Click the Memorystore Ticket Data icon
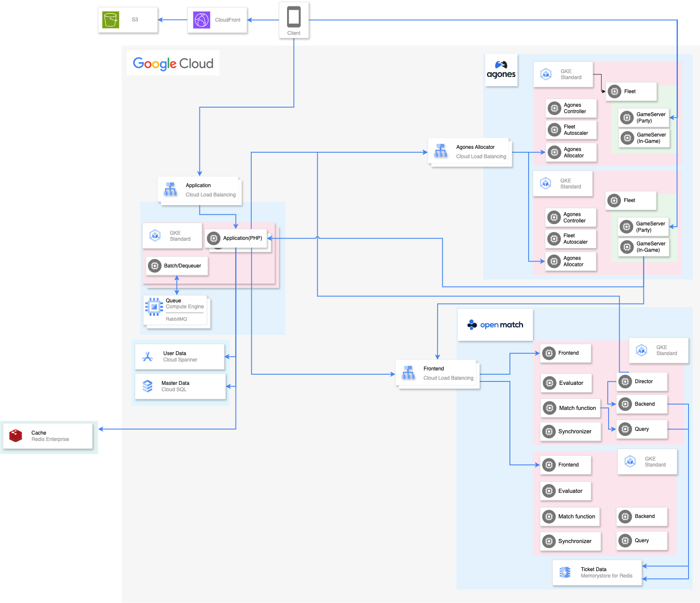This screenshot has height=603, width=700. [x=565, y=572]
